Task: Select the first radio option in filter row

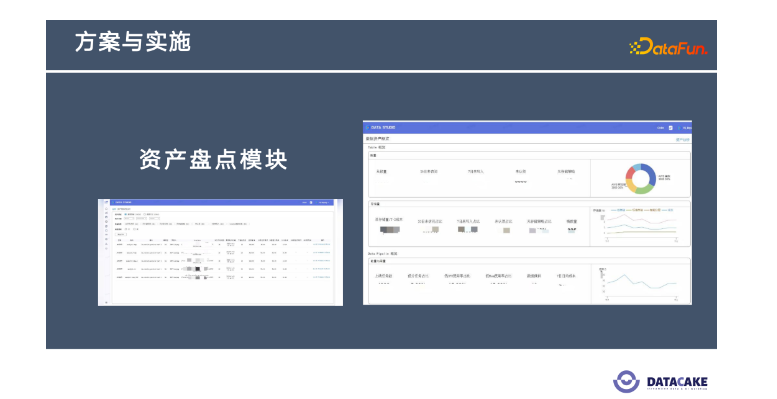Action: click(125, 214)
